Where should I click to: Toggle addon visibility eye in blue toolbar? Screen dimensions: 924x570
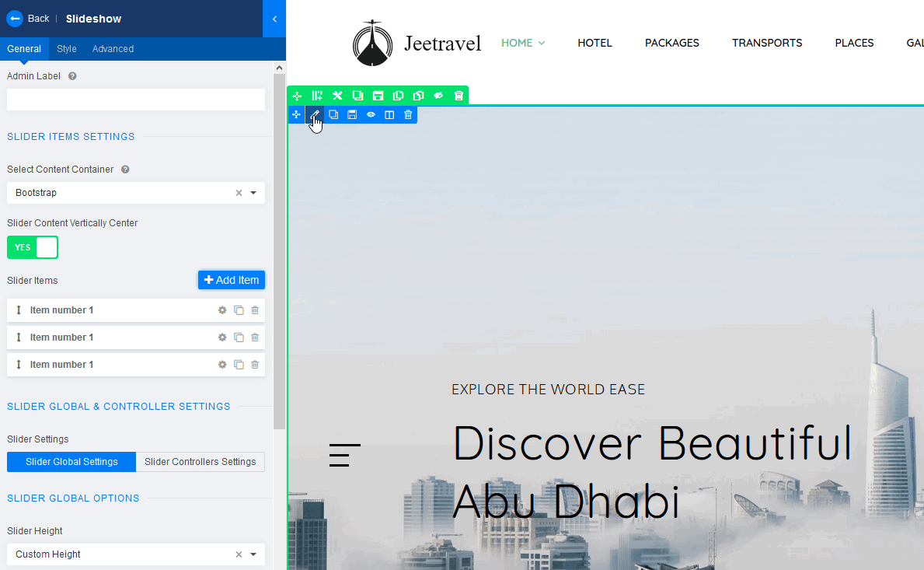371,115
